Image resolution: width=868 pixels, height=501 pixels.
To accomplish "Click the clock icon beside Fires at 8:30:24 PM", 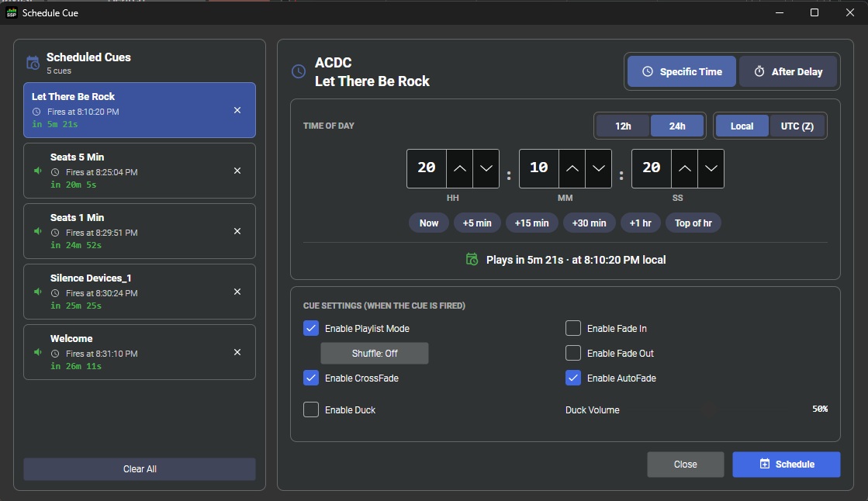I will point(55,293).
